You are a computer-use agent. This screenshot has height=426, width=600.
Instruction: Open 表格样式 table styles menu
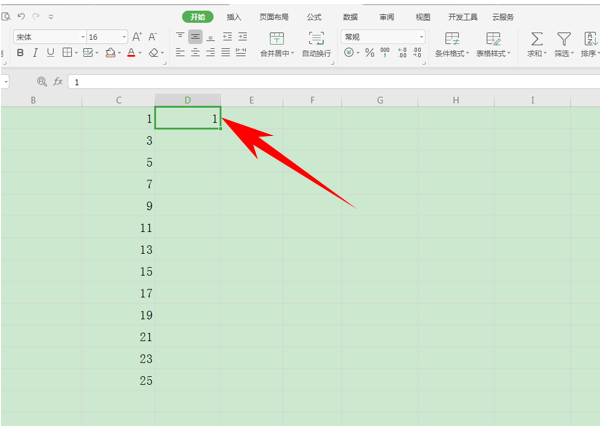tap(493, 44)
